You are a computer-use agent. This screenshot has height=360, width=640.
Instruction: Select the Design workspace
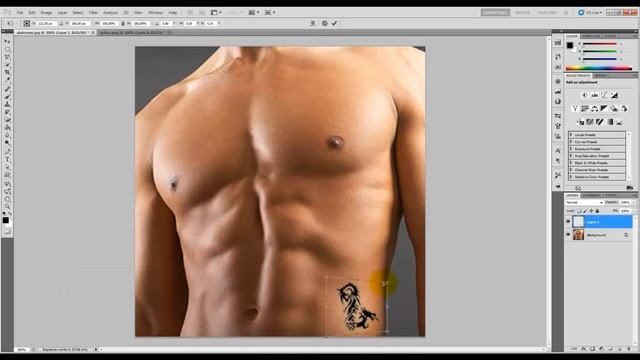tap(522, 13)
